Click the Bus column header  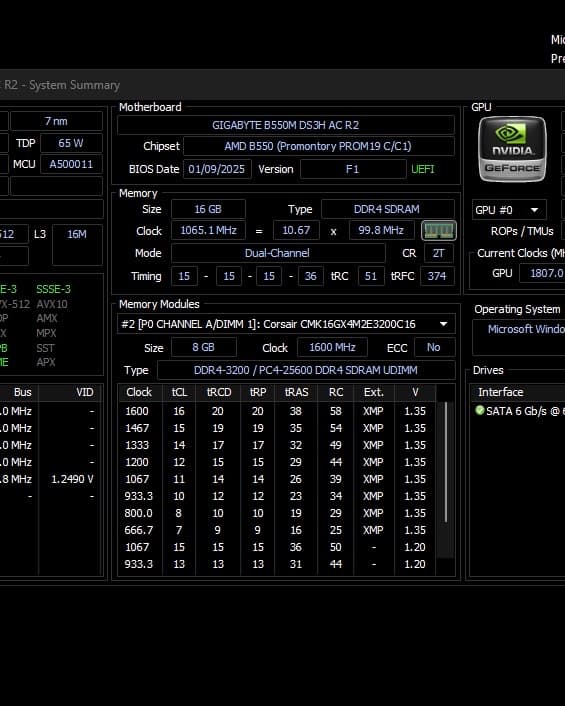[x=19, y=392]
